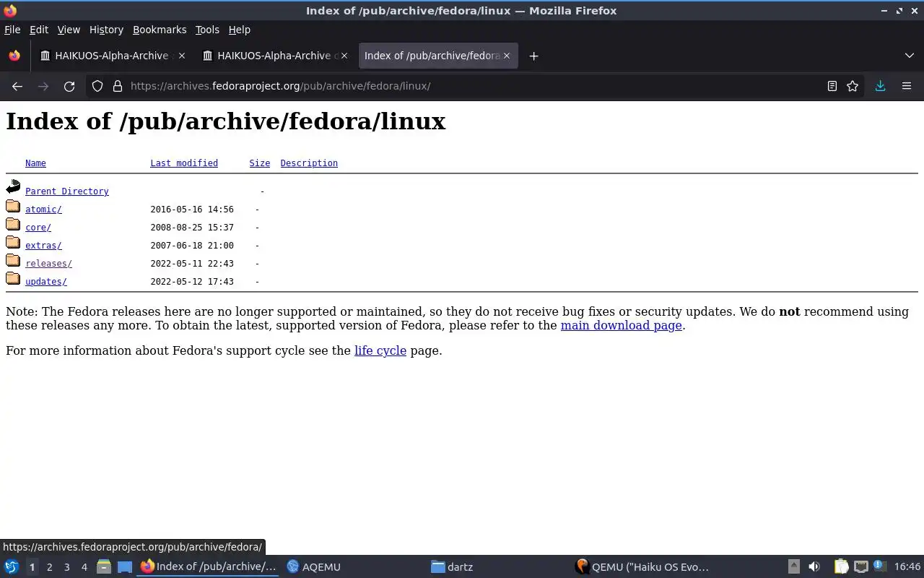Switch to QEMU Haiku OS taskbar window
This screenshot has width=924, height=578.
point(642,567)
